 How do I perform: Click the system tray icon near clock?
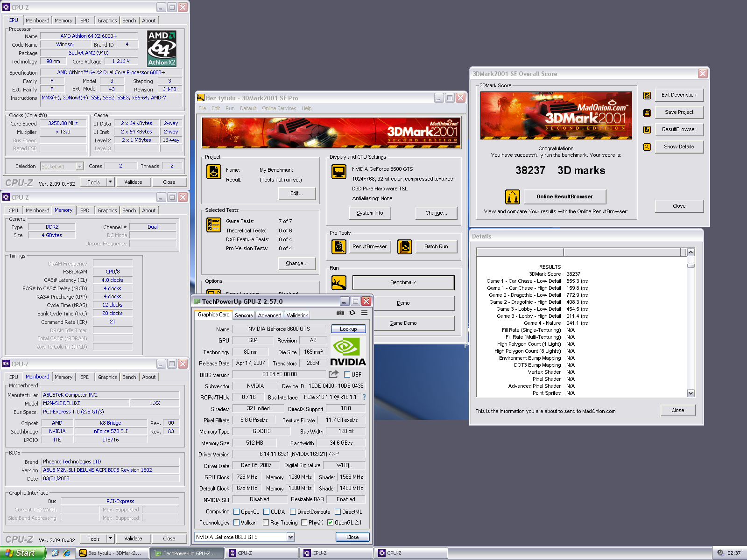[720, 553]
